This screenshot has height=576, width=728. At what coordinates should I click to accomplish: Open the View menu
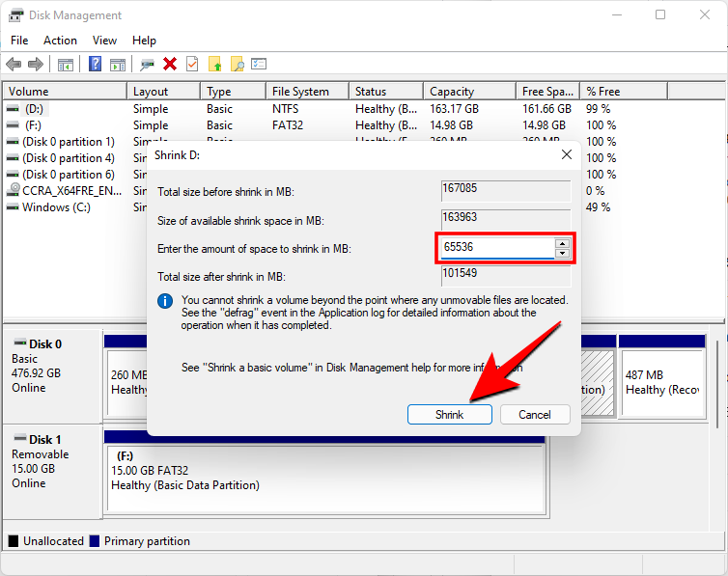coord(104,41)
